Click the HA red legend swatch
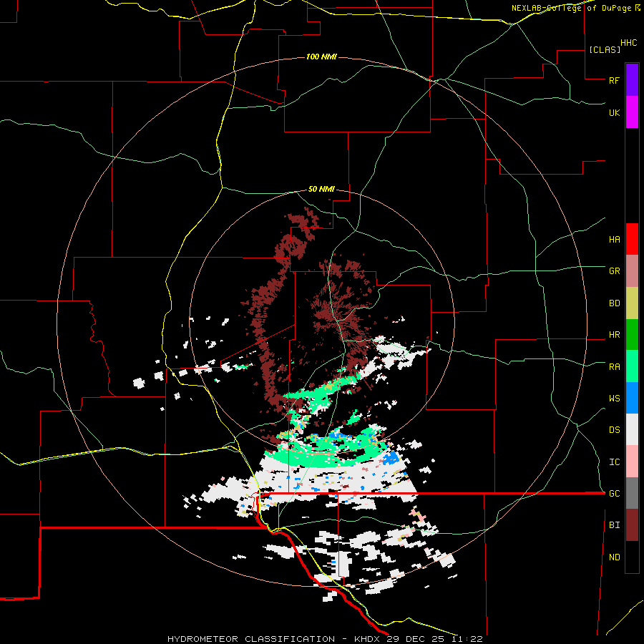Screen dimensions: 644x644 coord(632,239)
